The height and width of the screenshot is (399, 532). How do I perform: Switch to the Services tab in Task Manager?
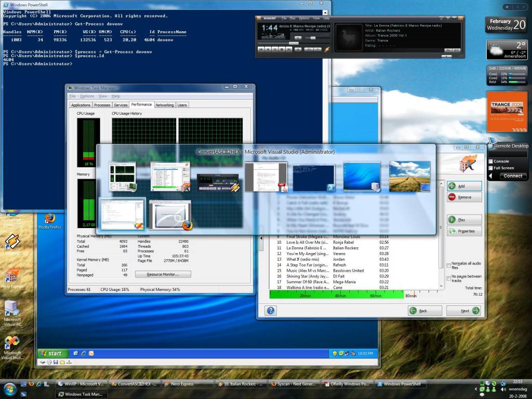coord(121,105)
